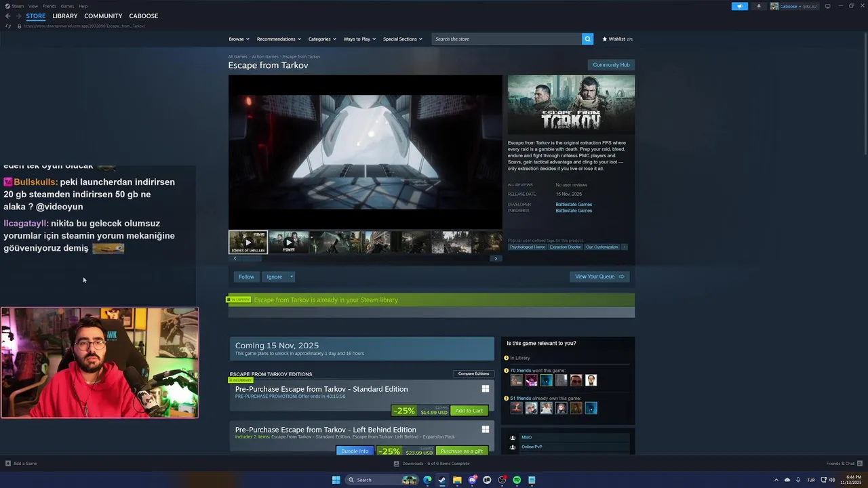Switch to the LIBRARY tab
868x488 pixels.
(65, 16)
